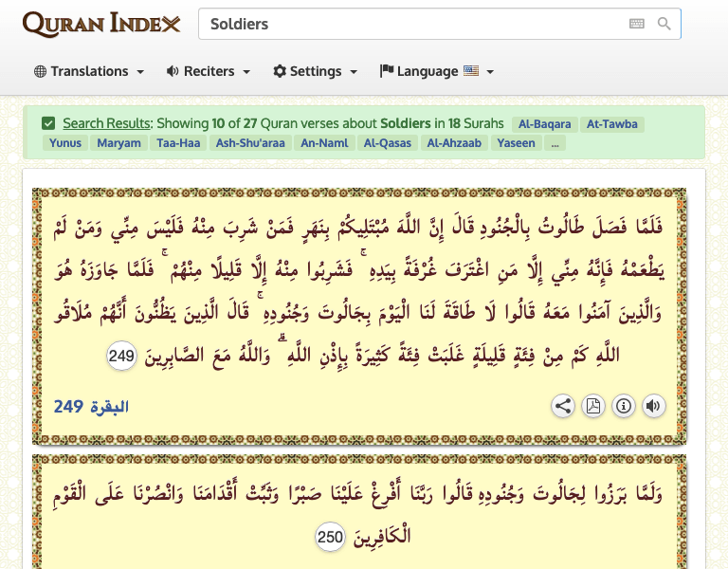Open the PDF export icon for verse 249
The width and height of the screenshot is (728, 569).
click(x=592, y=407)
